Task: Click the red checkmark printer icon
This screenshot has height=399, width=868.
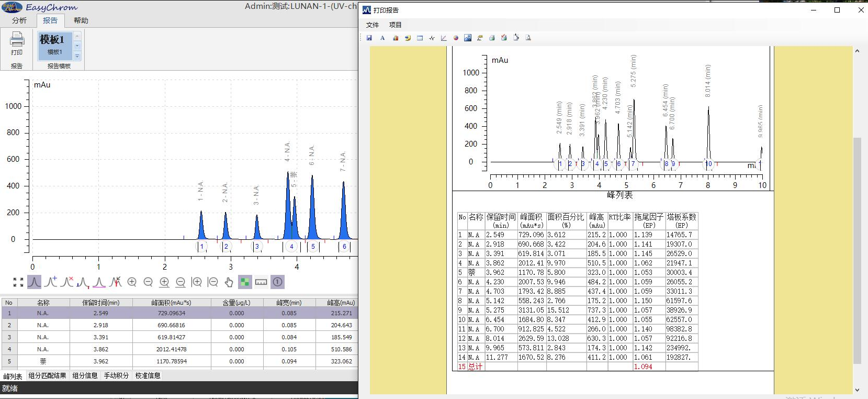Action: pyautogui.click(x=504, y=38)
